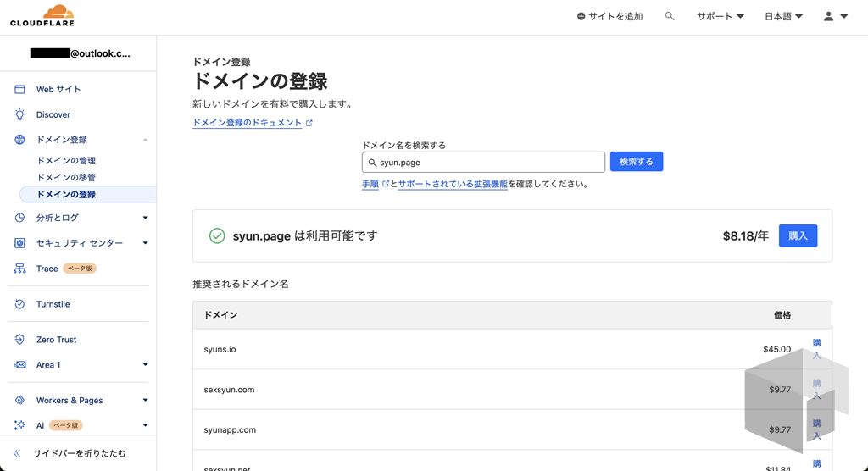
Task: Click external link icon beside ドメイン登録のドキュメント
Action: pos(309,123)
